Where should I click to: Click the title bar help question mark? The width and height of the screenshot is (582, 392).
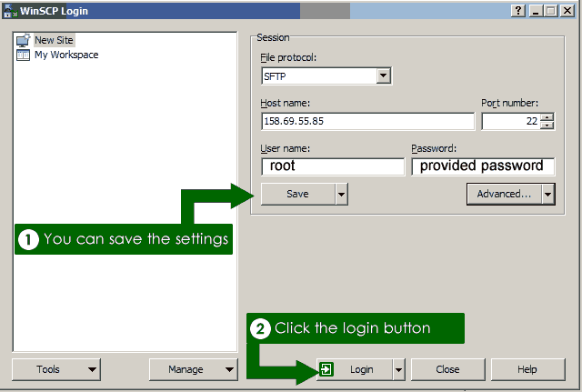coord(518,9)
